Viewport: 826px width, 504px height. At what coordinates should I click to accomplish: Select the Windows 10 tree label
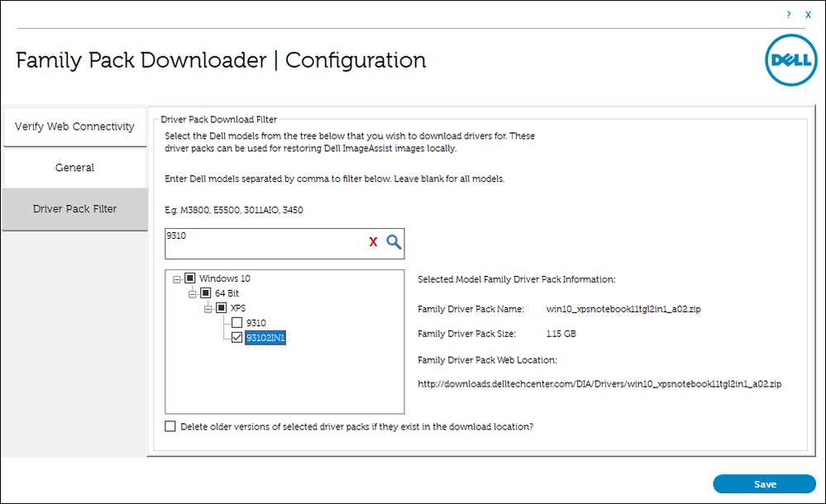coord(224,278)
